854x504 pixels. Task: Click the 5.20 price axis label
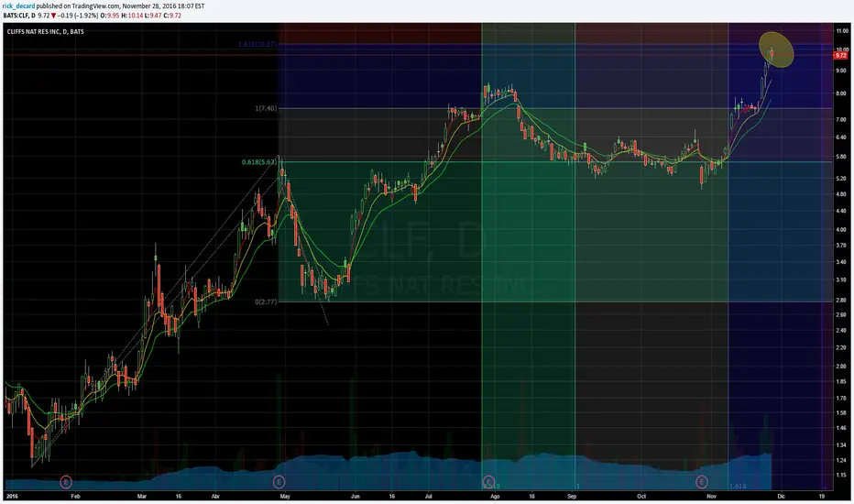coord(841,179)
